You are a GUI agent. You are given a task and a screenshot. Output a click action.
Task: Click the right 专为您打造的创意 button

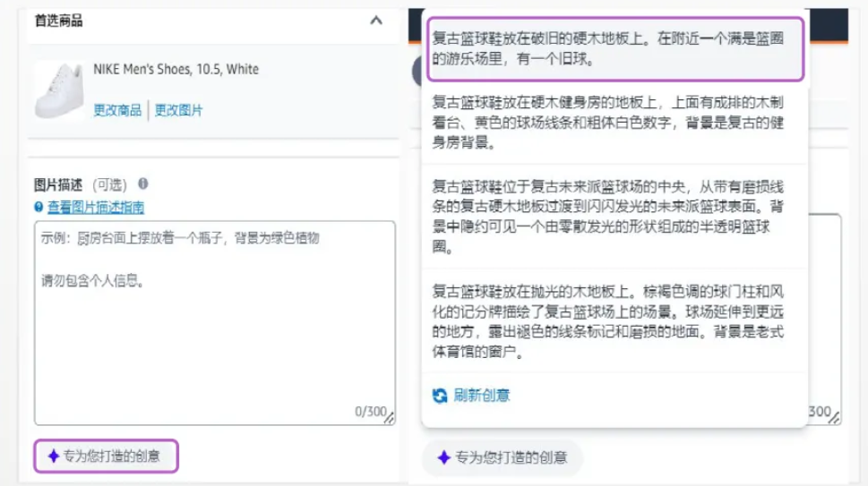pyautogui.click(x=503, y=457)
